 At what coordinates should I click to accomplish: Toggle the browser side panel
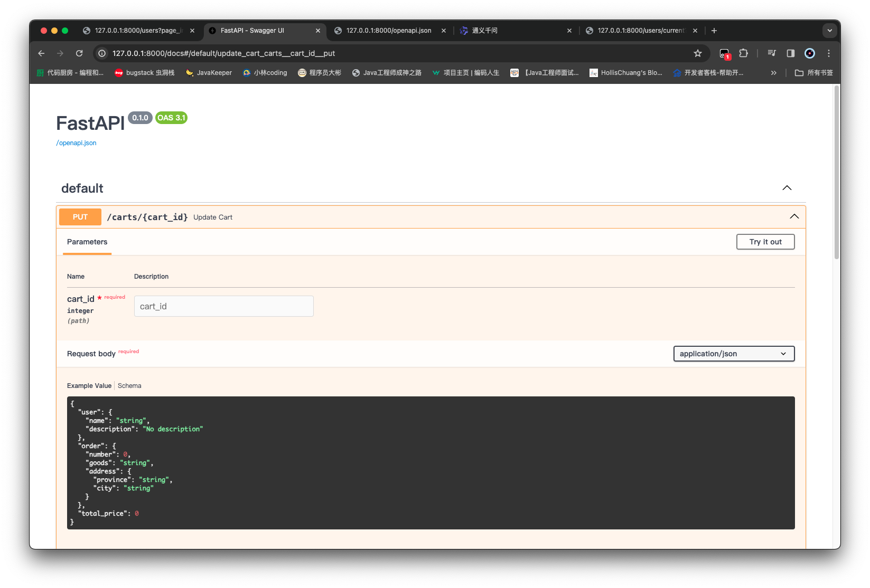791,53
